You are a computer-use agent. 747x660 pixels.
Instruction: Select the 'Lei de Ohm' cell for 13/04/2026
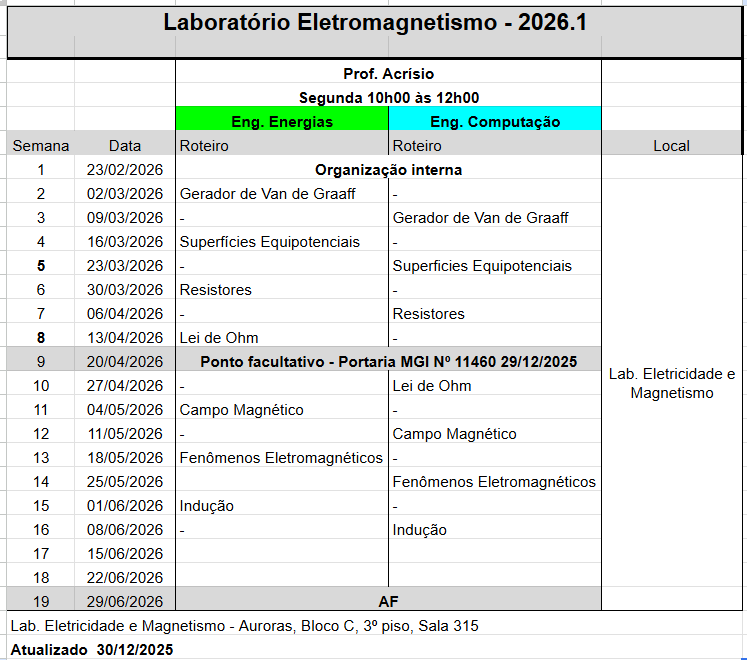[x=219, y=338]
